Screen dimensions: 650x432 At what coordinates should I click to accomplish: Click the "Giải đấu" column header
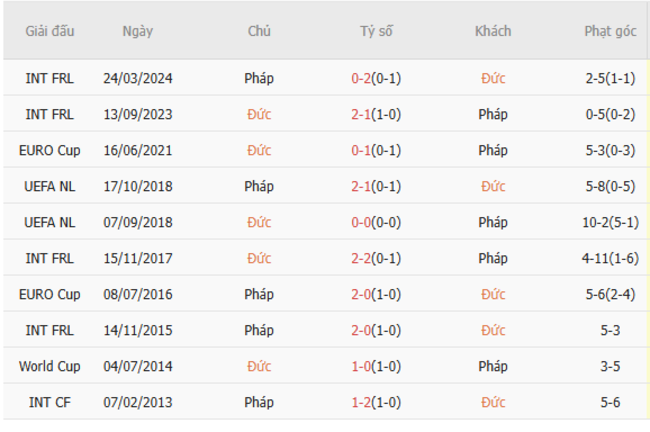click(x=49, y=31)
